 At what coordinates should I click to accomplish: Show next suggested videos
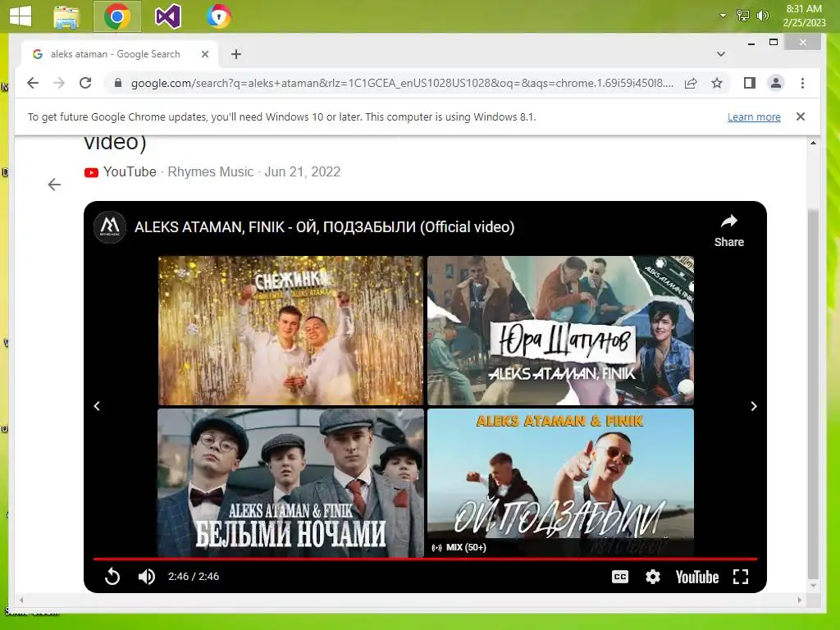753,406
